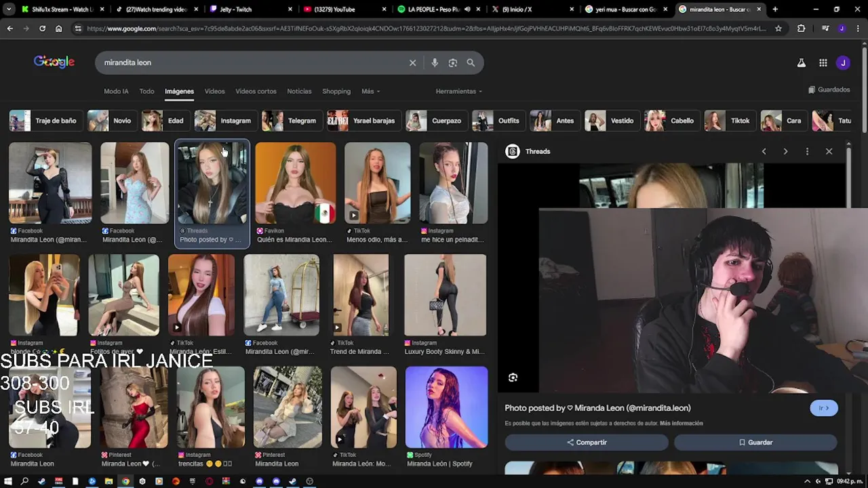This screenshot has height=488, width=868.
Task: Open the Windows Start button
Action: pos(8,481)
